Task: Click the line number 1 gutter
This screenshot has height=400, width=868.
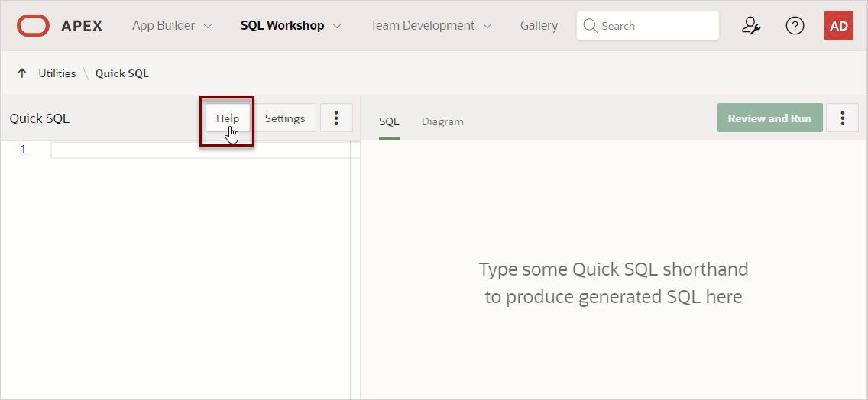Action: pos(23,150)
